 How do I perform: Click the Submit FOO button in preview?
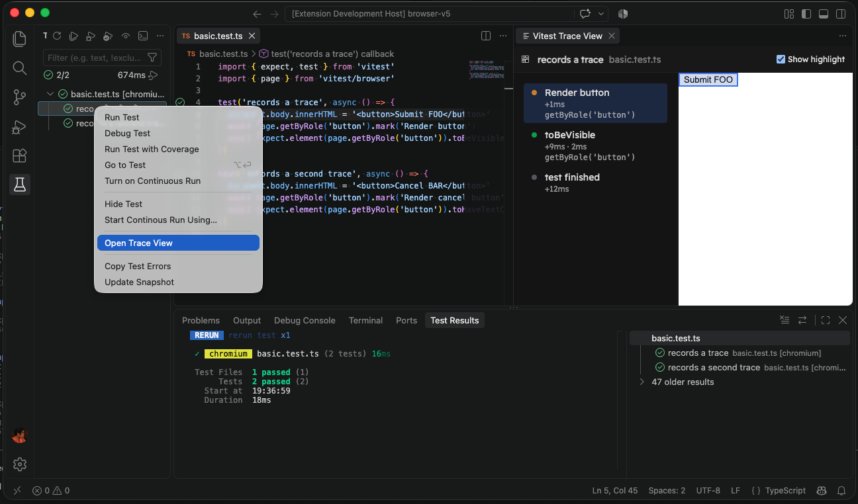[708, 79]
